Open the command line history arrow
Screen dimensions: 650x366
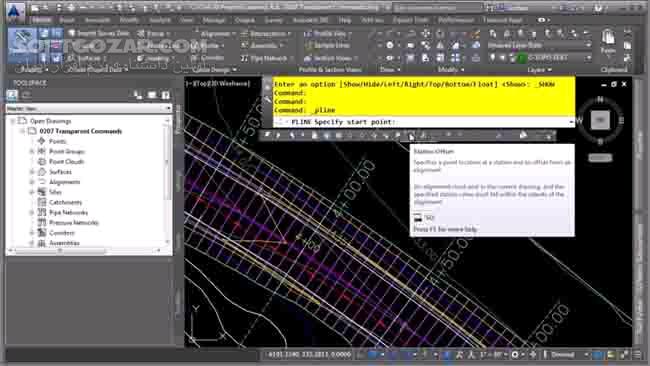pyautogui.click(x=571, y=122)
